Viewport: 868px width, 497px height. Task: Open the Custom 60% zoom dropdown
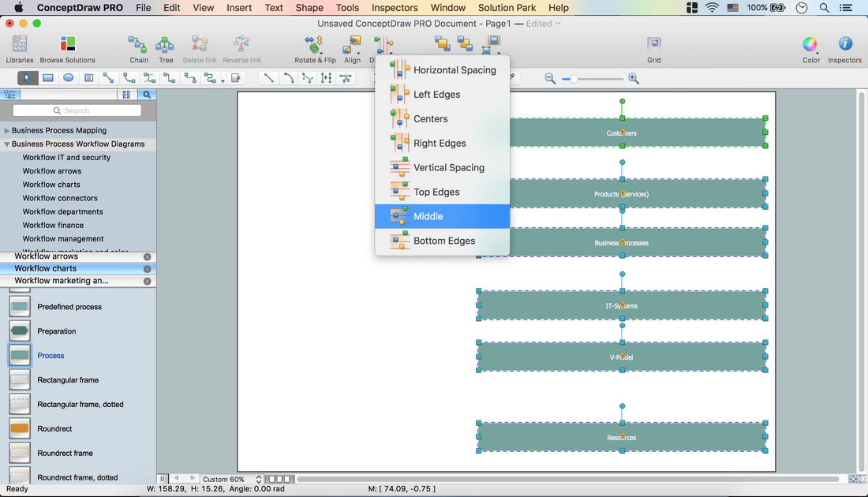click(x=231, y=480)
